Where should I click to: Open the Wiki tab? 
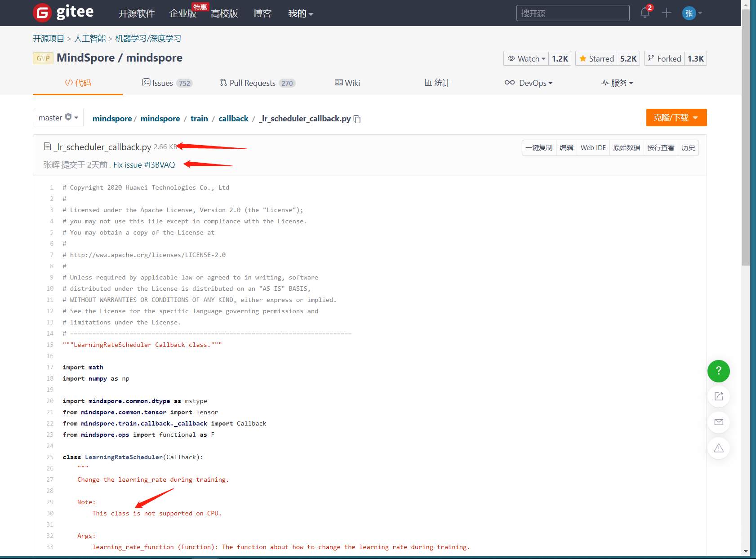coord(347,83)
